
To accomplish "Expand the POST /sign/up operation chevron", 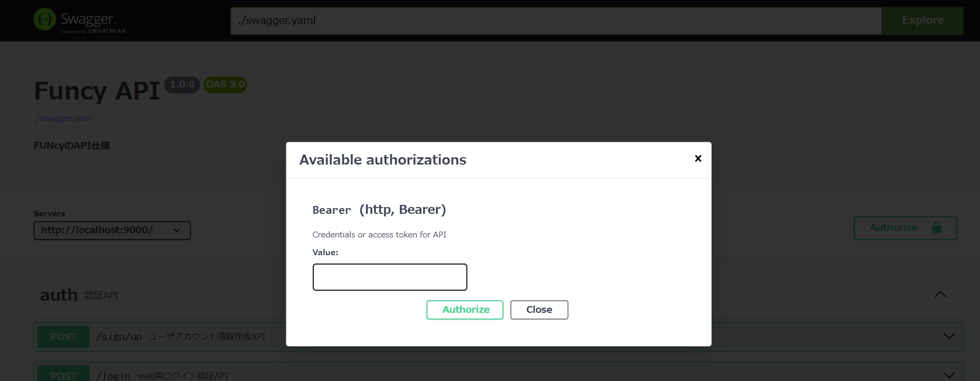I will (949, 336).
